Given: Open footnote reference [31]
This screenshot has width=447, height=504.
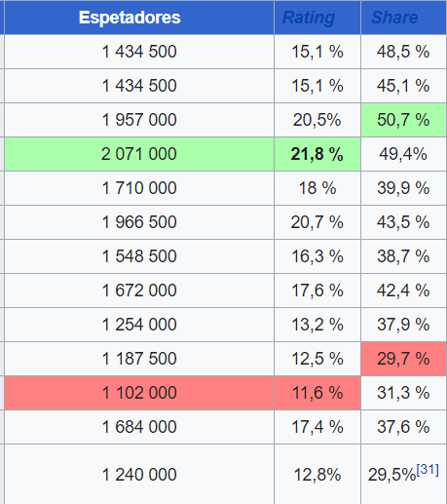Looking at the screenshot, I should [428, 470].
